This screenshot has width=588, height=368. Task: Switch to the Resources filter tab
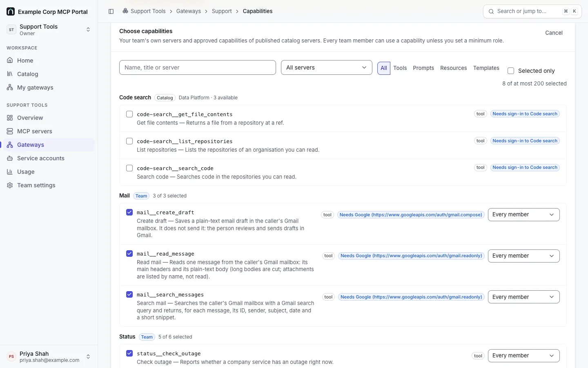(453, 68)
